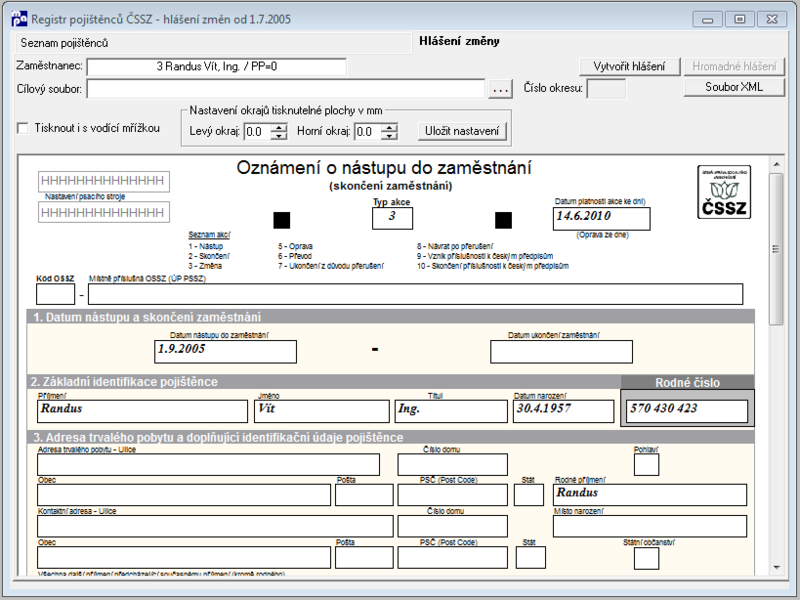Click the lower 'Nastavení psacího stroje' field

pos(104,212)
